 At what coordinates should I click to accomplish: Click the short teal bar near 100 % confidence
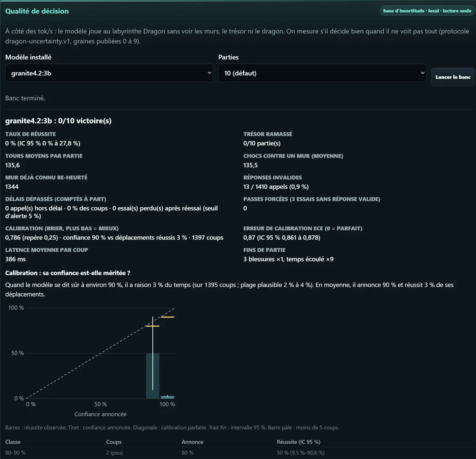point(167,397)
